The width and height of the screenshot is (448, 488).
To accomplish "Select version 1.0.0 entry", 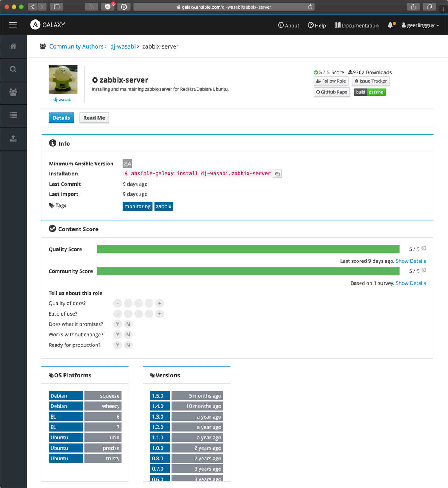I will pos(187,448).
